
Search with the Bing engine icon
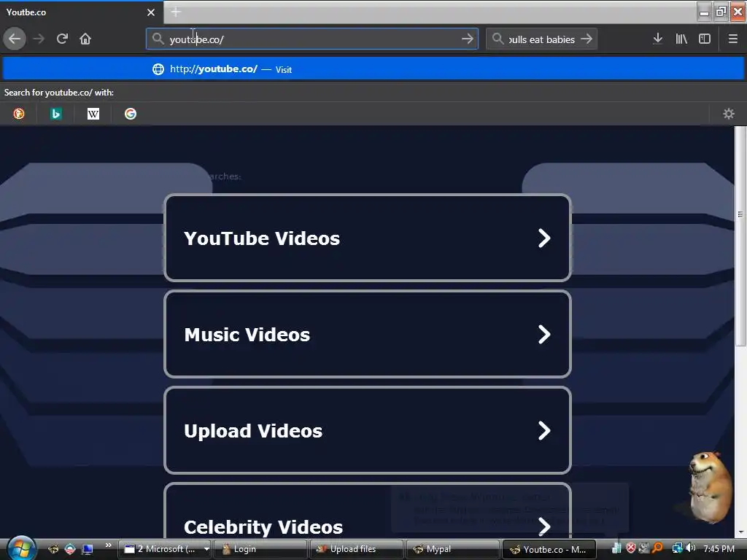point(55,114)
